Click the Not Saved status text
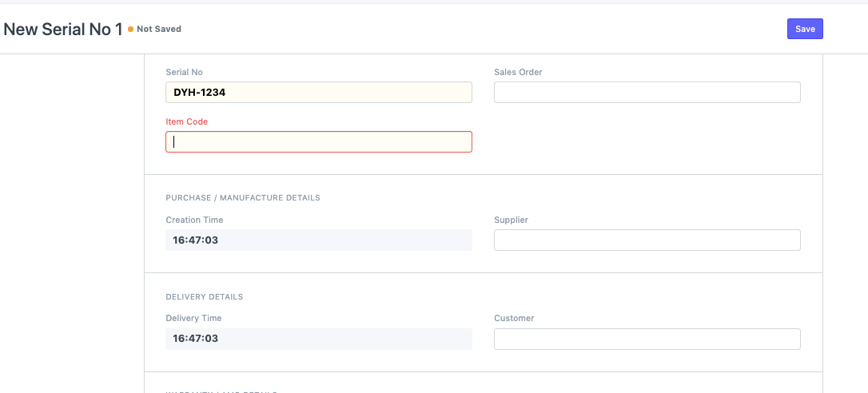Screen dimensions: 868x393 pyautogui.click(x=159, y=29)
